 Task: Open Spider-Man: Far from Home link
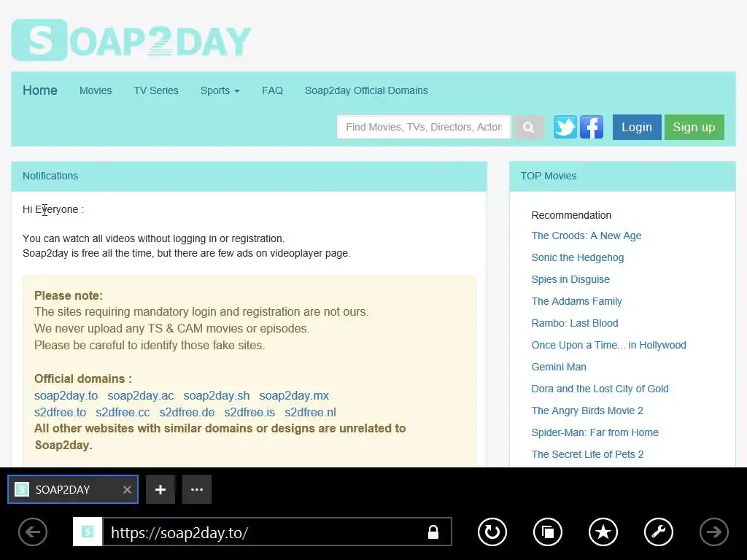tap(595, 433)
